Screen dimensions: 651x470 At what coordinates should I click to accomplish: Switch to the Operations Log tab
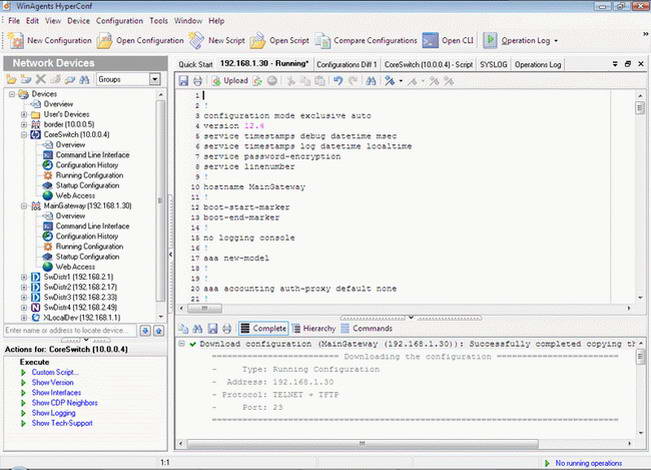point(538,64)
